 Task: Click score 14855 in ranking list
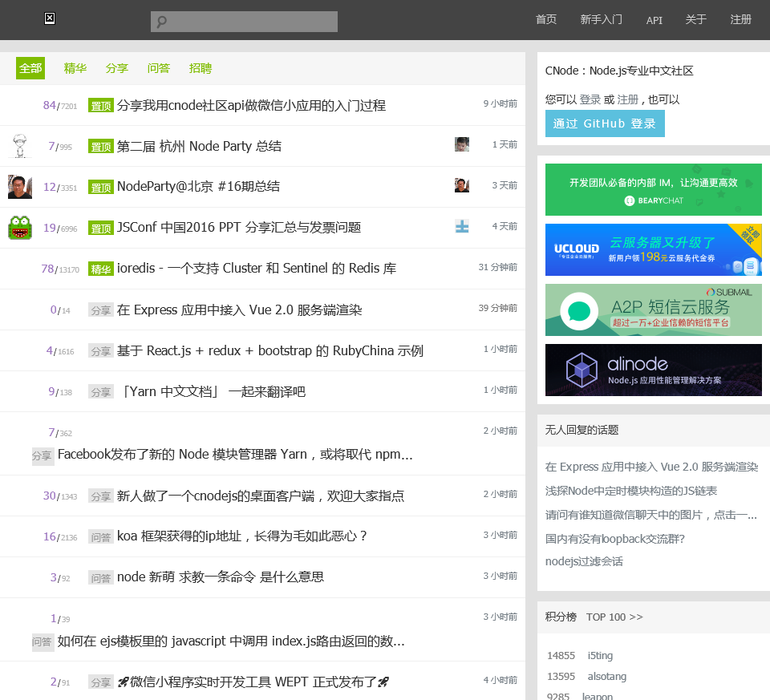tap(561, 656)
